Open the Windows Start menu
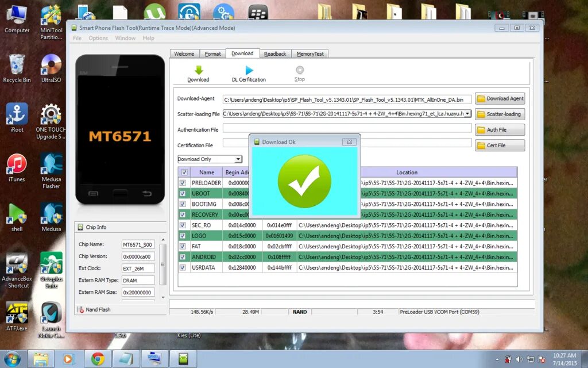Screen dimensions: 588x368 tap(12, 359)
